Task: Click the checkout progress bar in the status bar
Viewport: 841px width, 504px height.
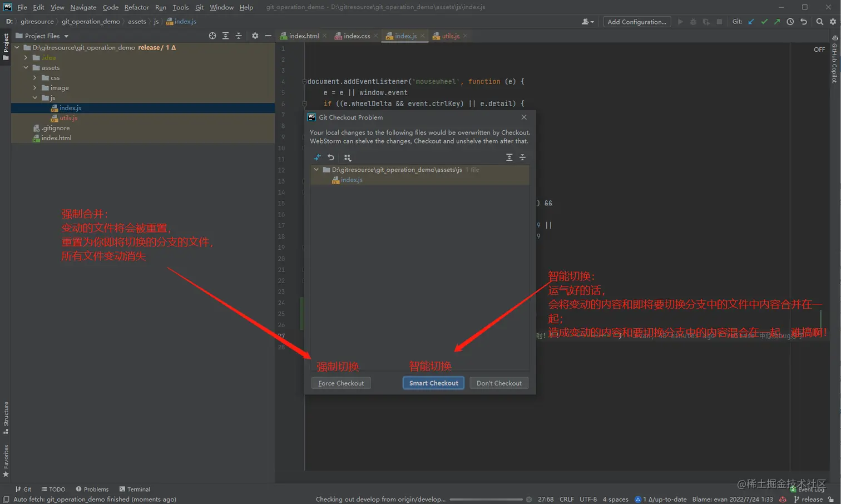Action: (x=486, y=500)
